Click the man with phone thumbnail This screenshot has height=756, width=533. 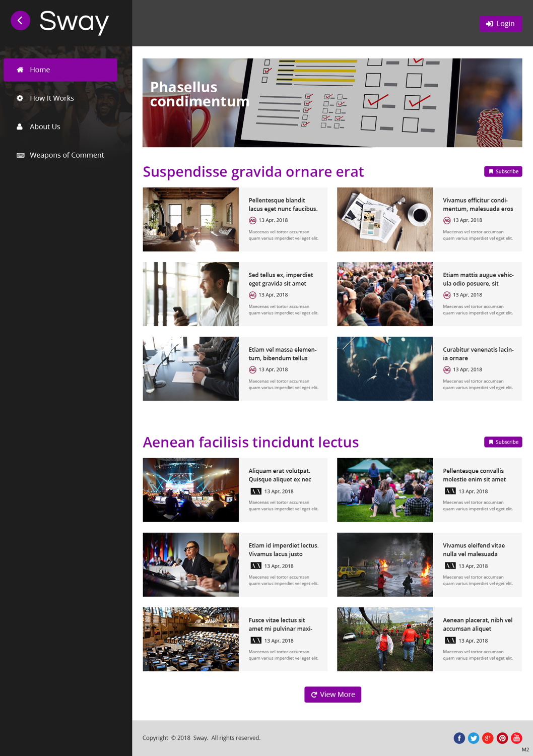[x=190, y=294]
